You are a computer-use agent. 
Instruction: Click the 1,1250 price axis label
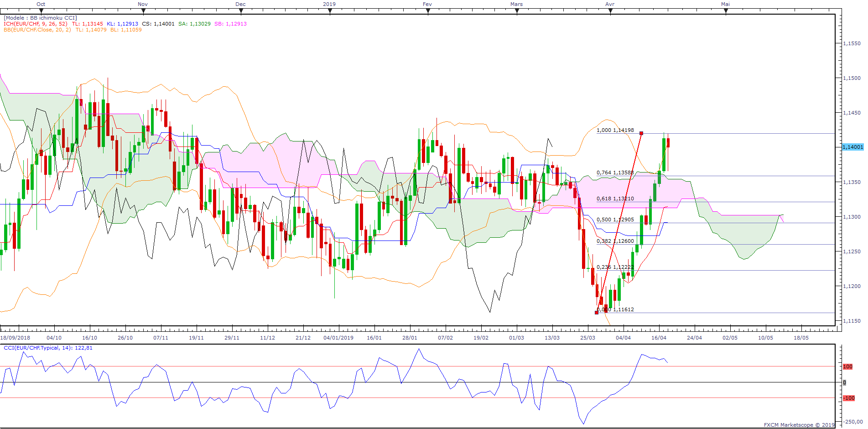[x=852, y=251]
